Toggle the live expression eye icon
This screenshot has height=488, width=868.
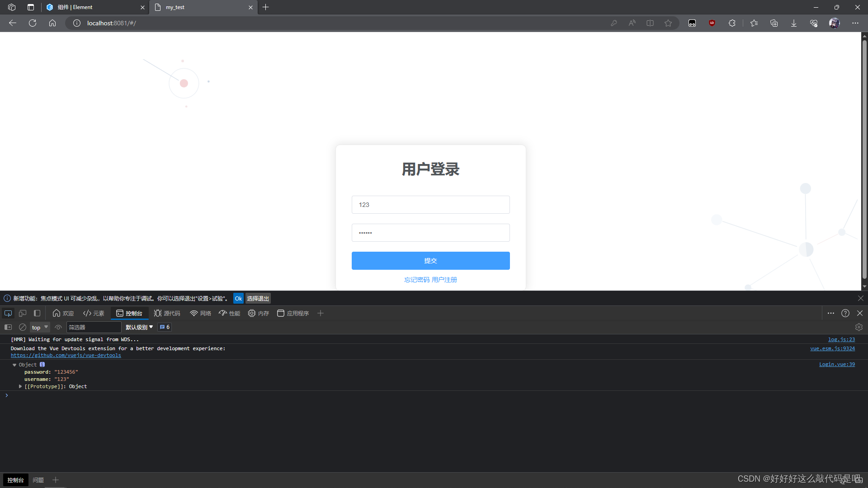click(x=58, y=327)
